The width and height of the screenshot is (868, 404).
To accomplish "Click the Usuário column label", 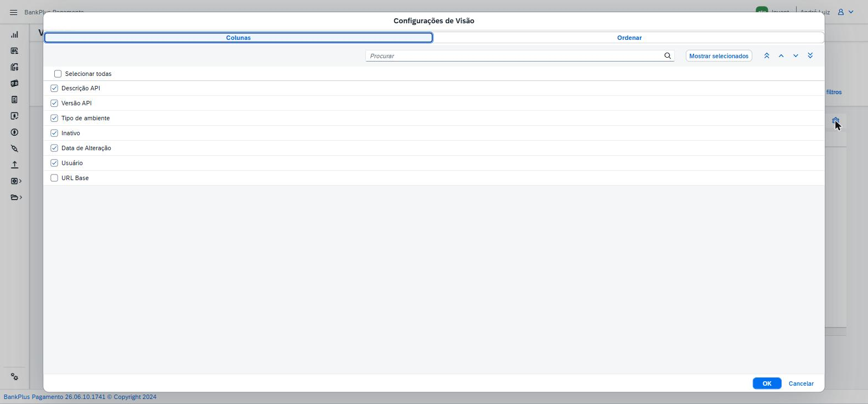I will coord(72,163).
